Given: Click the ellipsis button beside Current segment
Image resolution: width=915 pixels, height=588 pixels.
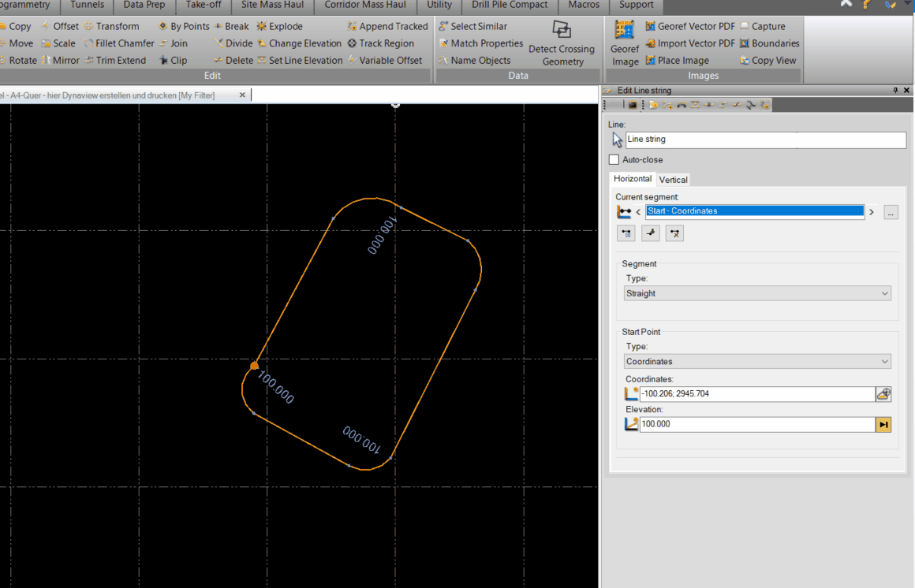Looking at the screenshot, I should (x=891, y=212).
